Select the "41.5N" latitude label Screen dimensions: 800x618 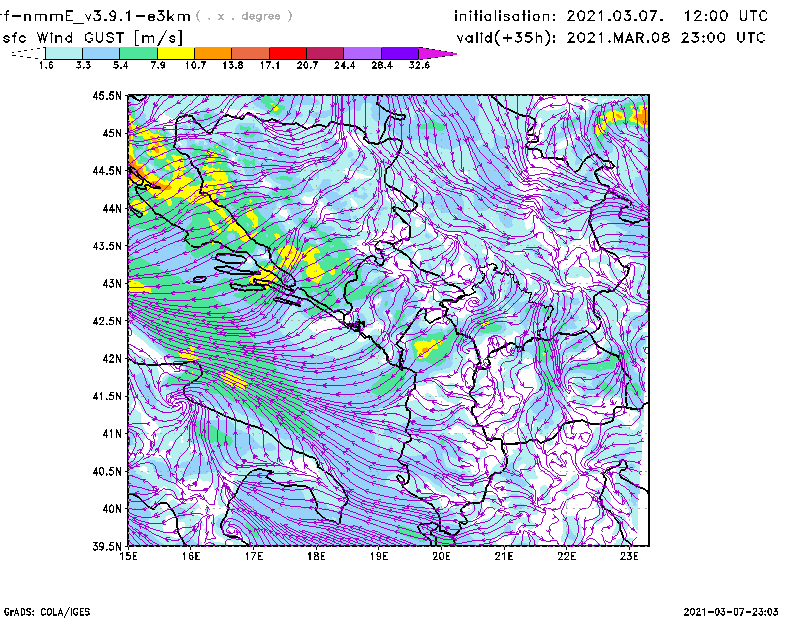point(107,396)
